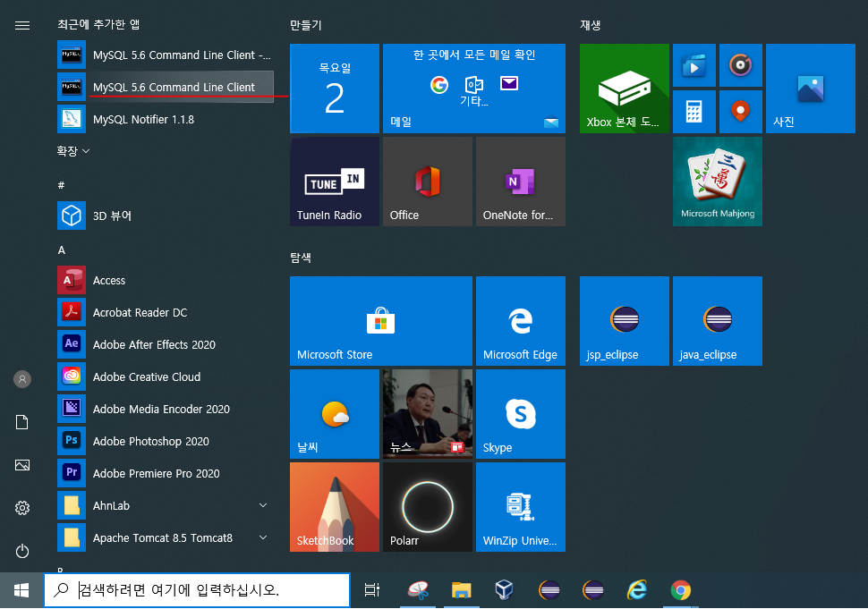Open the Snipping Tool taskbar icon
868x609 pixels.
point(418,590)
